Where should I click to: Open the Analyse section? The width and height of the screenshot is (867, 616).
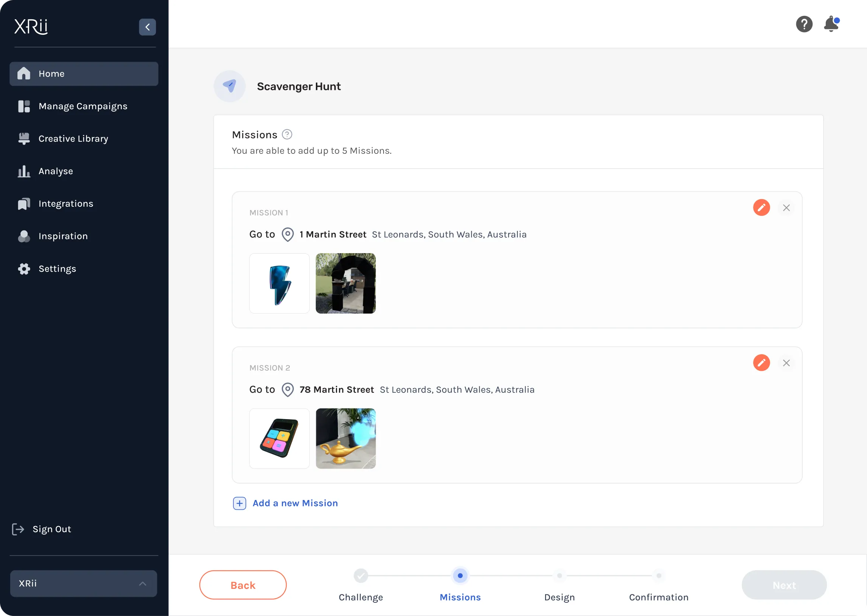pos(56,172)
